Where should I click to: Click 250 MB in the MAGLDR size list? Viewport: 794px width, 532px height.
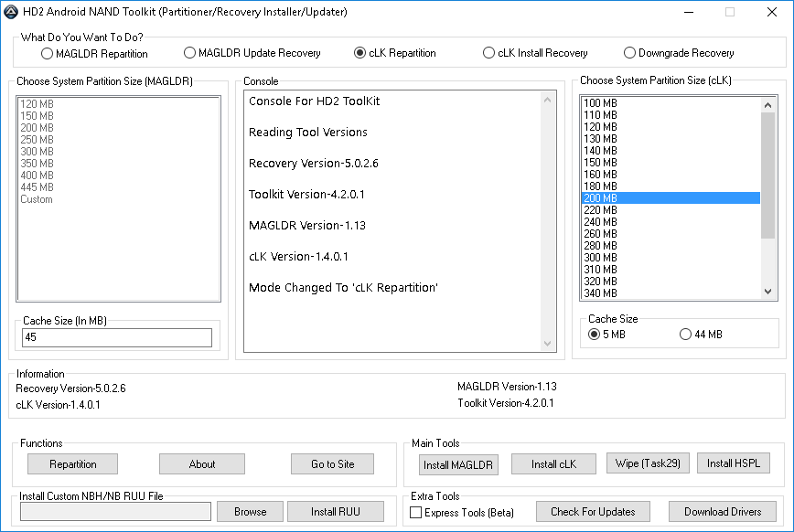[x=119, y=140]
